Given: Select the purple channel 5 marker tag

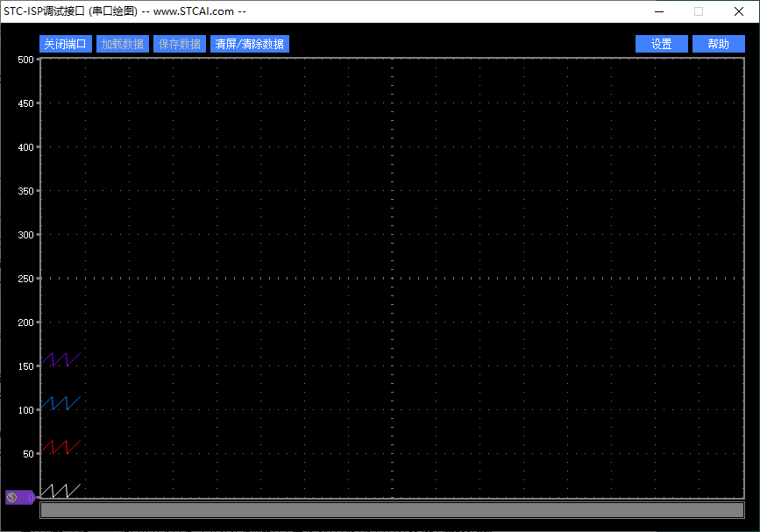Looking at the screenshot, I should pyautogui.click(x=20, y=497).
